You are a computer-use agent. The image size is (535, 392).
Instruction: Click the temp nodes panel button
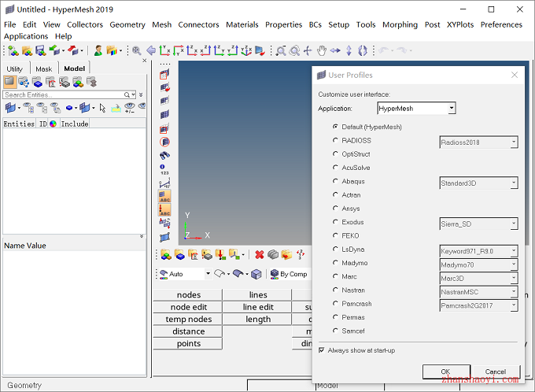coord(188,320)
